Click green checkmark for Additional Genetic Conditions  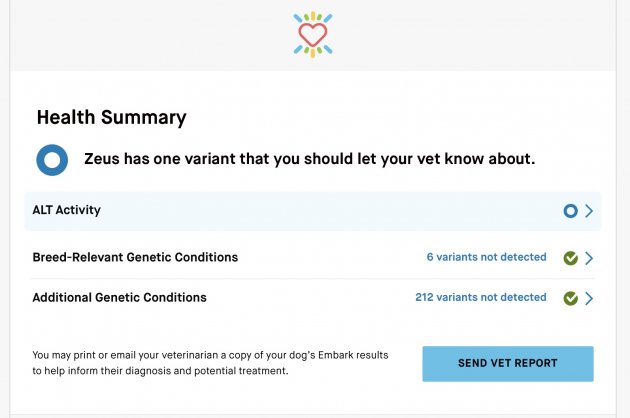tap(571, 298)
